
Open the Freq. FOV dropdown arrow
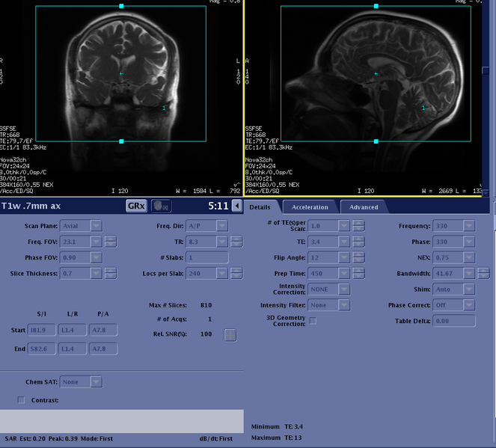[97, 242]
